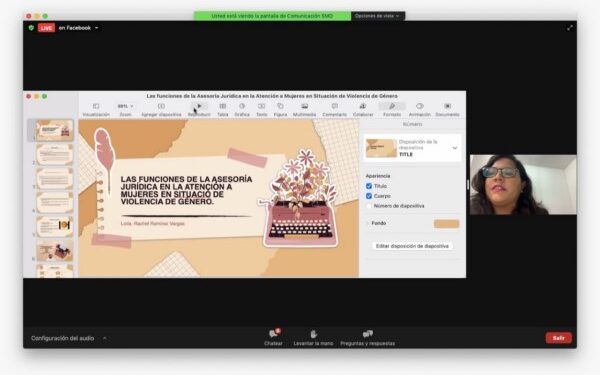Click the Colaborar toolbar icon
The height and width of the screenshot is (375, 600).
363,106
